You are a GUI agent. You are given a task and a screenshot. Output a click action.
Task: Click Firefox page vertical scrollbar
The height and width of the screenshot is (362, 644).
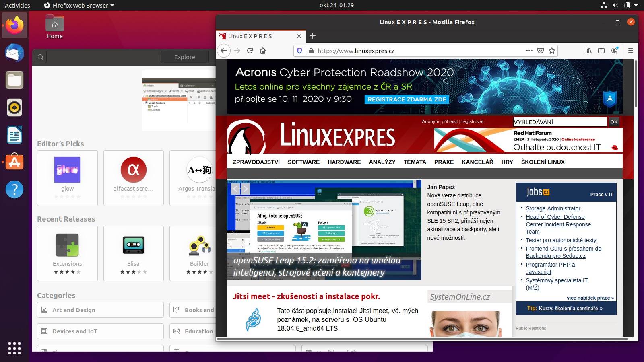636,84
